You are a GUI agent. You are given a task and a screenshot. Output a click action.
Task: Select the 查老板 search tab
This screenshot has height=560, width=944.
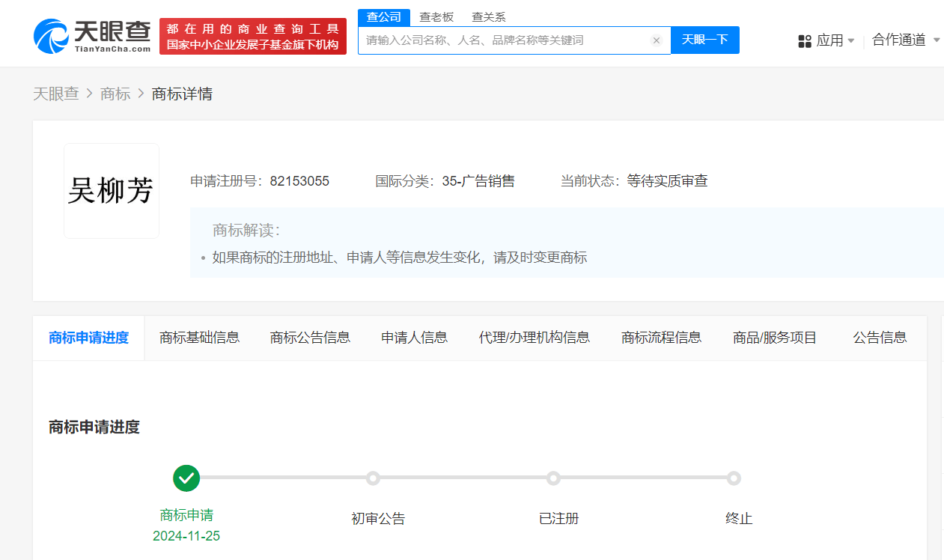click(x=436, y=17)
